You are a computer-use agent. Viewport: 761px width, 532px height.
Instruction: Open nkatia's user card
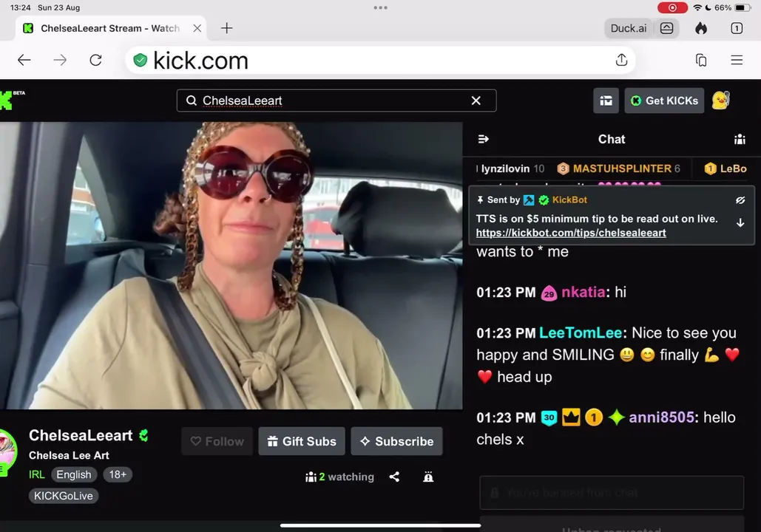pos(583,292)
